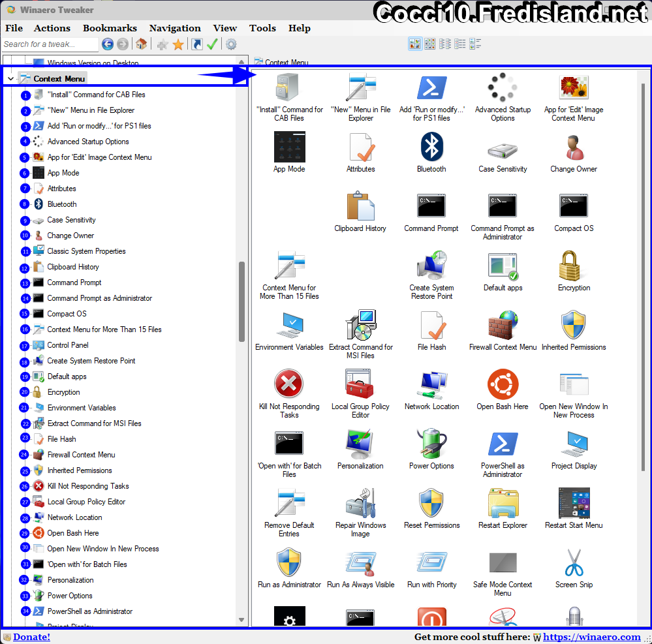Open the Bluetooth tweak in icon grid
This screenshot has width=652, height=644.
[x=431, y=147]
